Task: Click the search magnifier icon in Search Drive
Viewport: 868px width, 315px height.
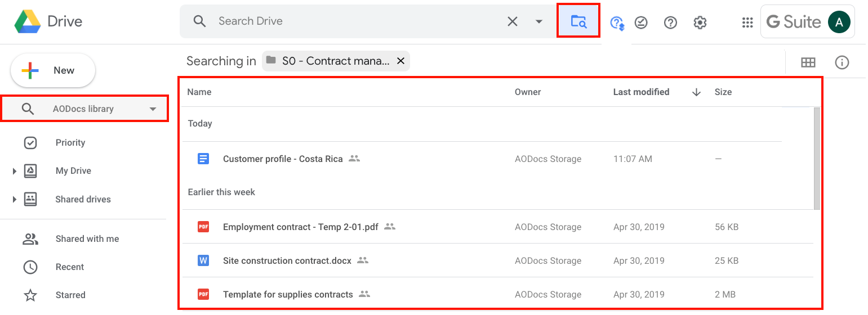Action: (x=199, y=21)
